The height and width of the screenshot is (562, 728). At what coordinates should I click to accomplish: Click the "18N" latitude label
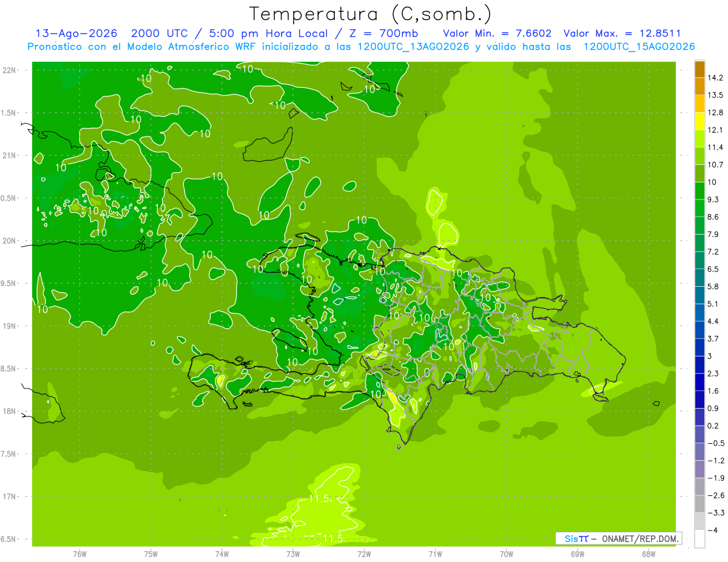click(10, 412)
